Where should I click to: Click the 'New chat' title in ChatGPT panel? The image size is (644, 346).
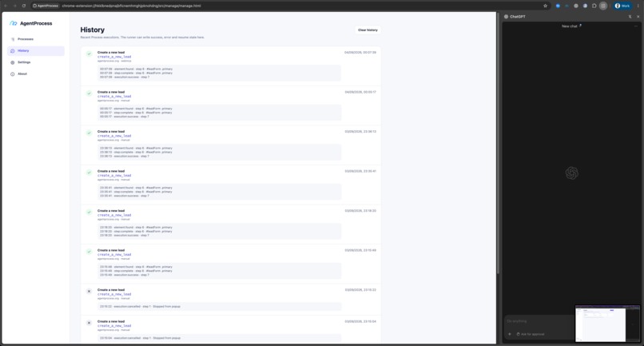(x=569, y=26)
